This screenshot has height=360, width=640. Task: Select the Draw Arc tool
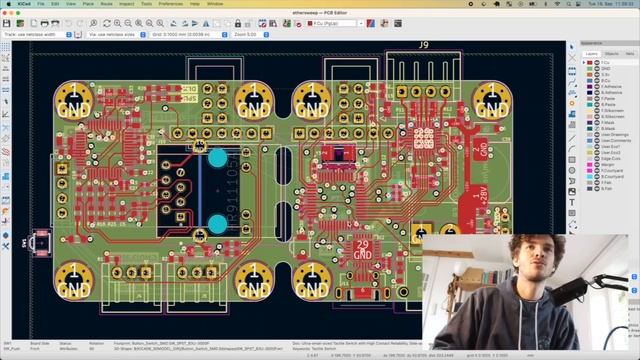(x=572, y=149)
